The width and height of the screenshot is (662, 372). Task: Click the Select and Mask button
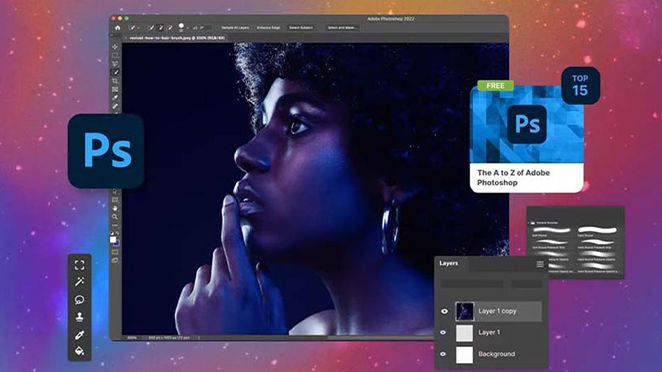click(342, 28)
